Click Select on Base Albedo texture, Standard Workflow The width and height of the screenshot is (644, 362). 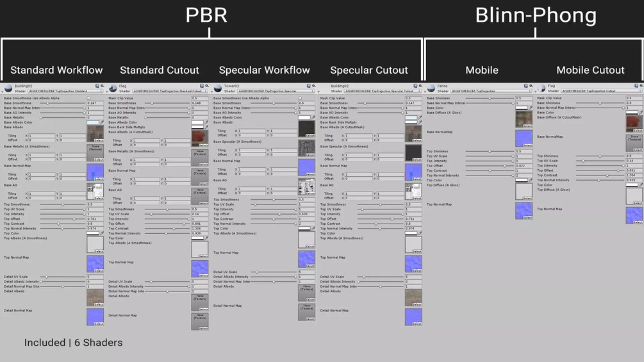tap(99, 140)
